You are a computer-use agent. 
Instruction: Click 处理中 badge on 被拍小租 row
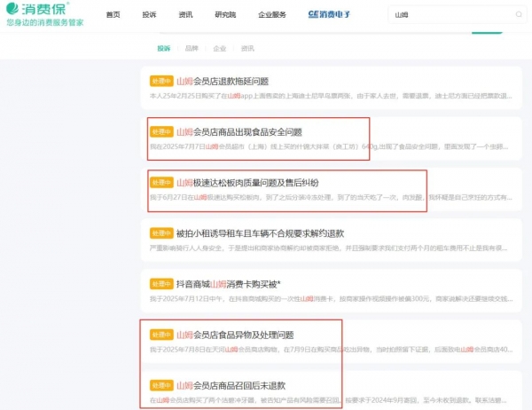161,233
